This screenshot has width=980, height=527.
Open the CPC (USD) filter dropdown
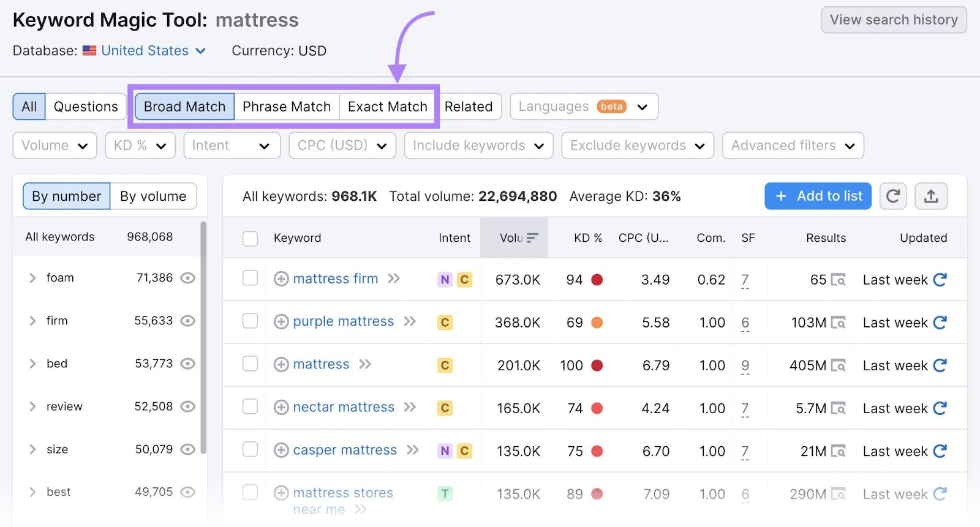click(x=342, y=146)
